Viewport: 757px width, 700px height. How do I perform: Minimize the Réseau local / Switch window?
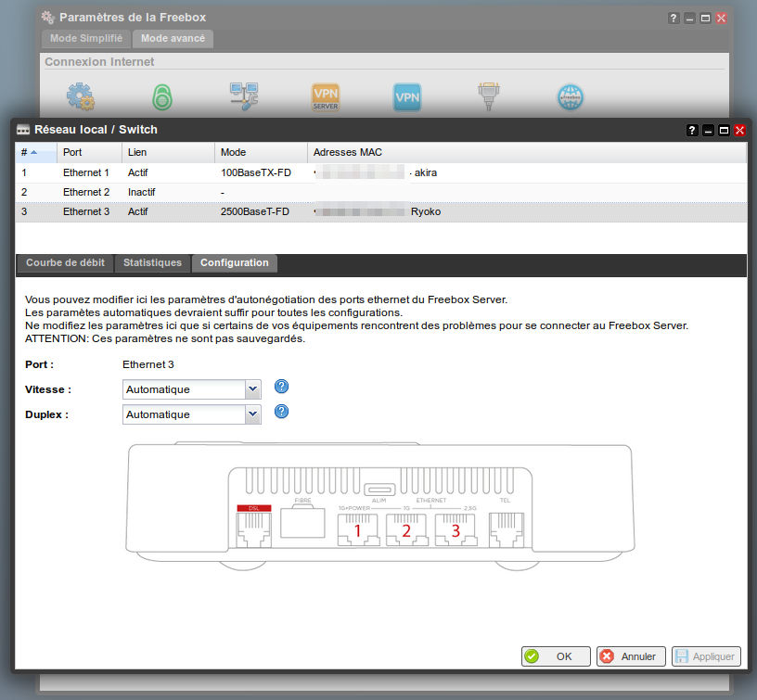point(708,130)
